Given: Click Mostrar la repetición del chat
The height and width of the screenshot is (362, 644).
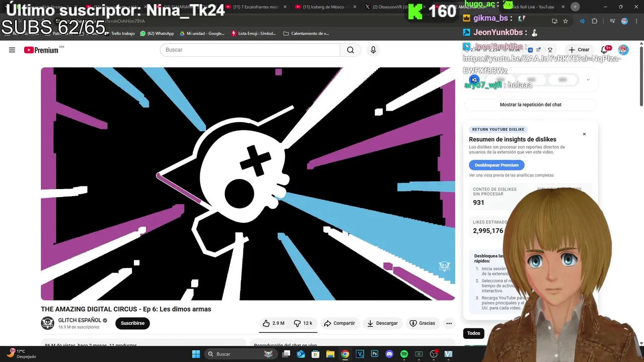Looking at the screenshot, I should 531,105.
